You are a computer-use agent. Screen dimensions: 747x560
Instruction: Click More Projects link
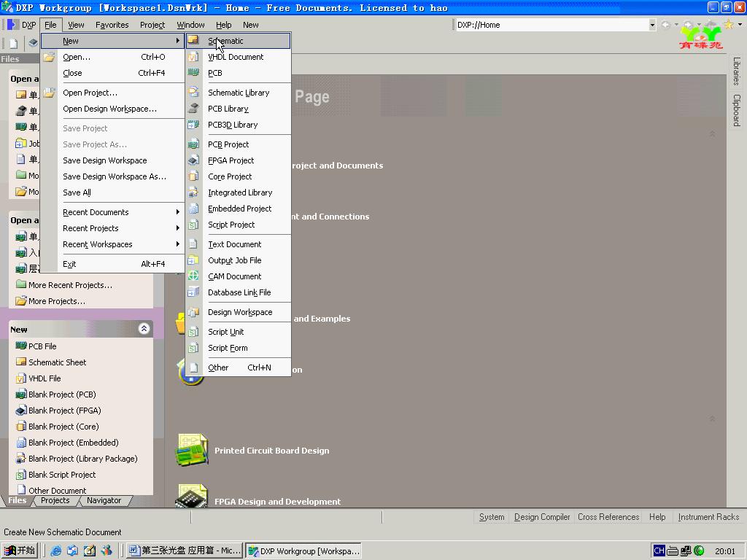point(57,301)
